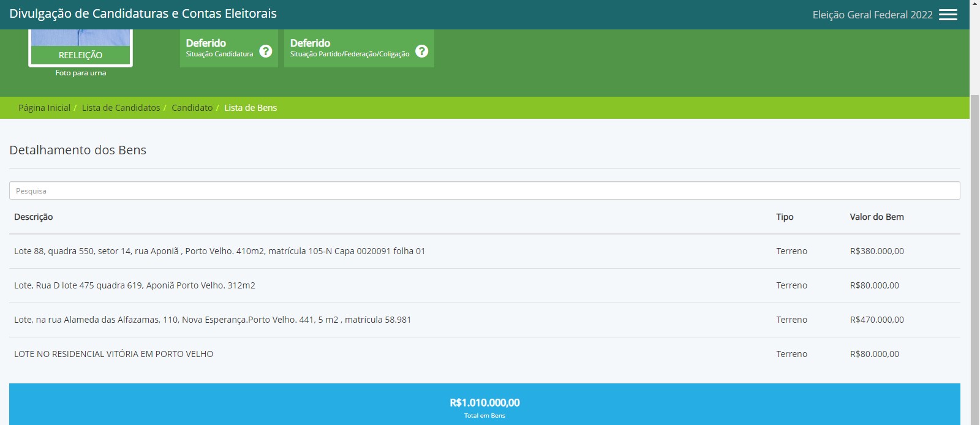Select the Residencial Vitória lot row
The width and height of the screenshot is (980, 425).
[x=114, y=354]
